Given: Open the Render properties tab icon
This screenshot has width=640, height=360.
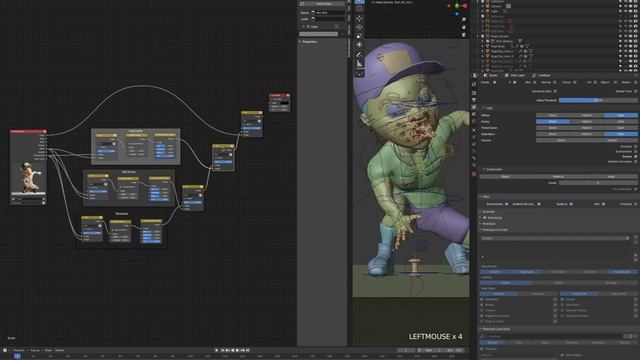Looking at the screenshot, I should coord(474,93).
